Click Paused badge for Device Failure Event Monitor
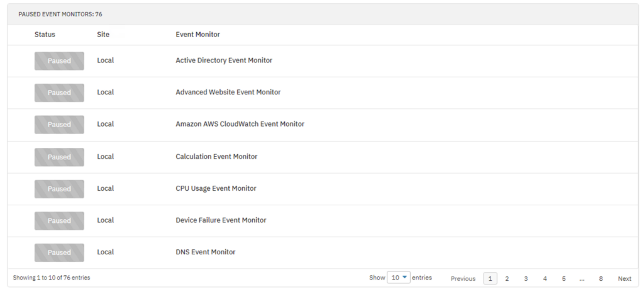Screen dimensions: 644x289 (x=59, y=221)
